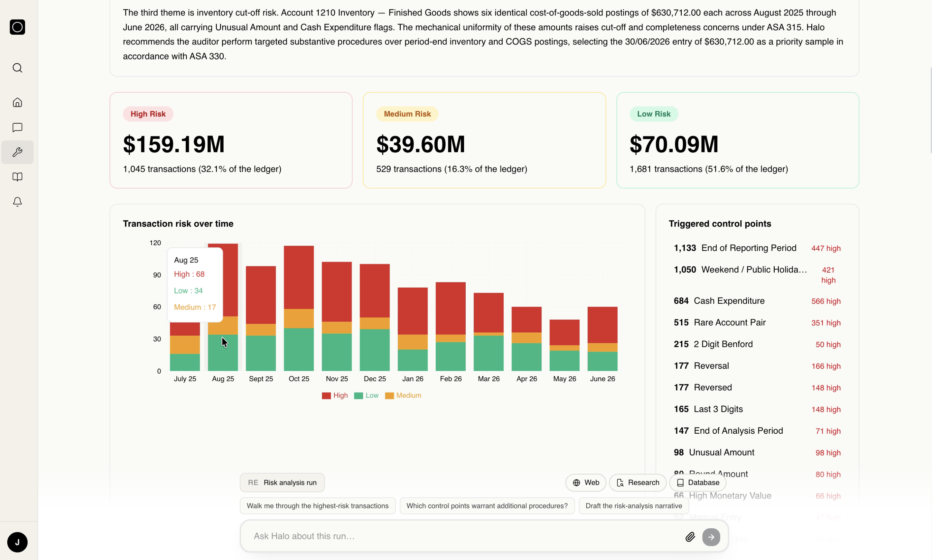Screen dimensions: 932x560
Task: Click the $159.19M high risk amount
Action: [174, 144]
